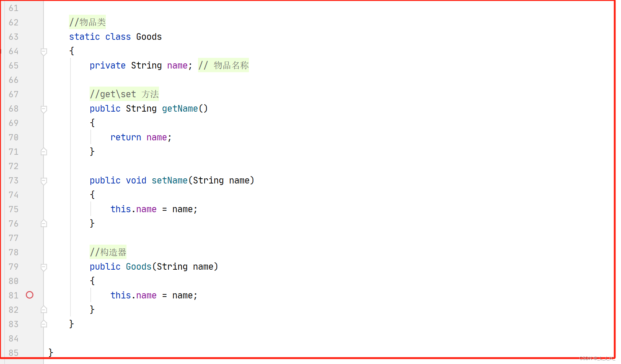Click line number 63 in the gutter
Viewport: 621px width, 364px height.
(x=14, y=37)
